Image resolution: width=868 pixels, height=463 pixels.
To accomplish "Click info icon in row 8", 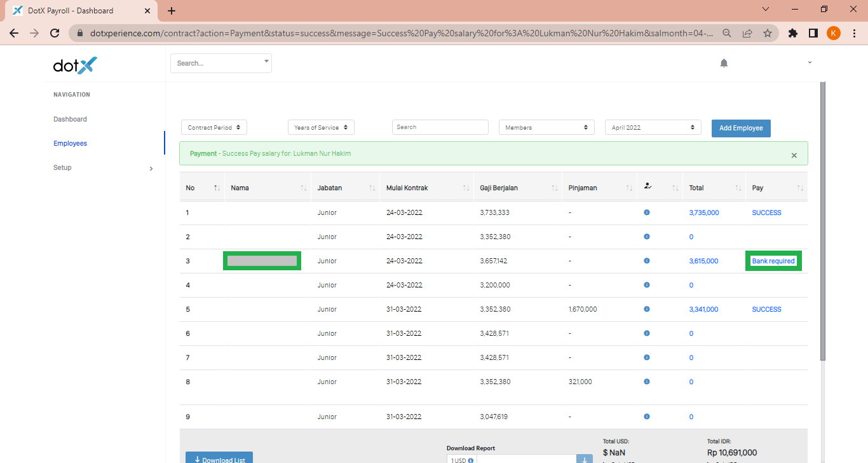I will click(647, 382).
